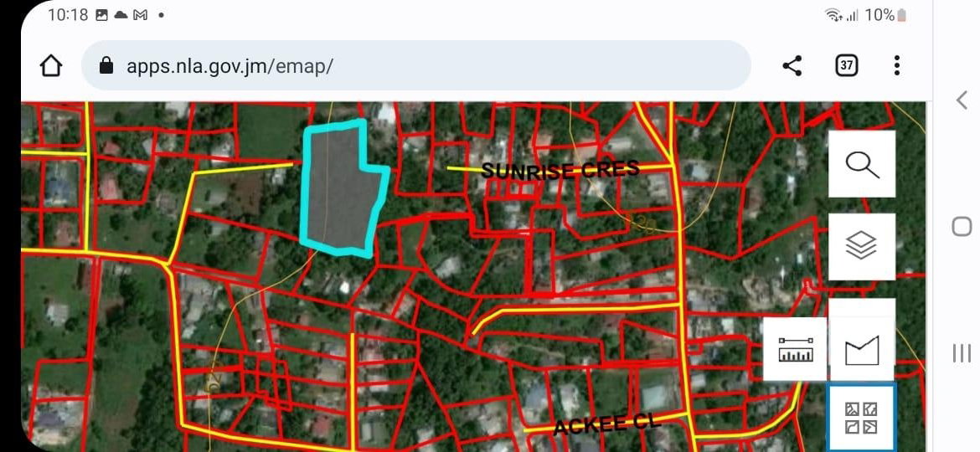Open the map layers panel
The image size is (980, 452).
pyautogui.click(x=861, y=246)
